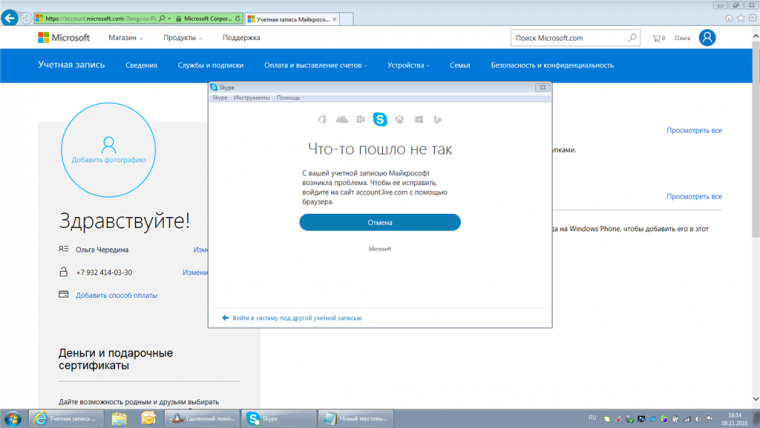760x428 pixels.
Task: Click the Windows icon in Skype service row
Action: [419, 119]
